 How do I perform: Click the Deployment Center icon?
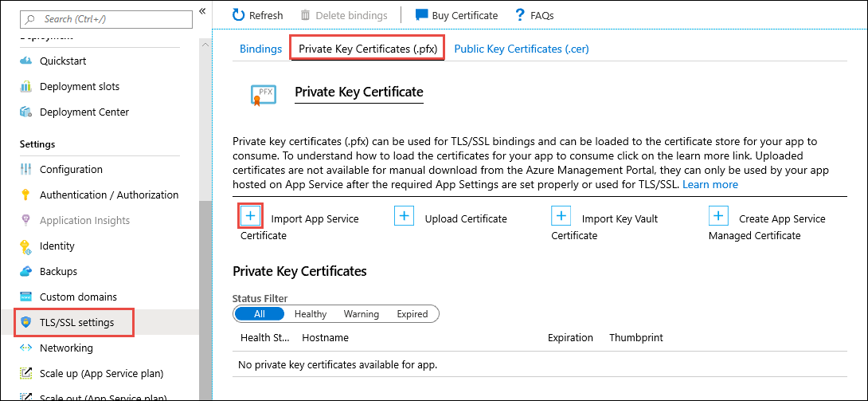click(26, 112)
